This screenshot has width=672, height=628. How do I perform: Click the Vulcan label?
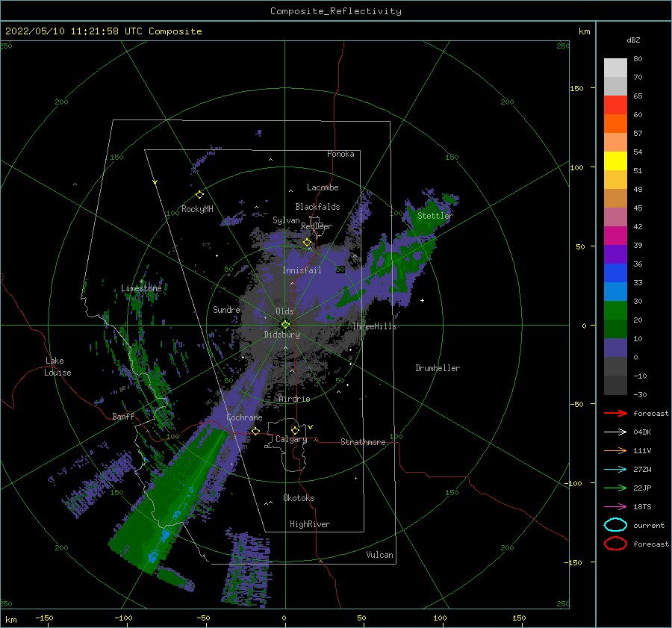point(379,555)
